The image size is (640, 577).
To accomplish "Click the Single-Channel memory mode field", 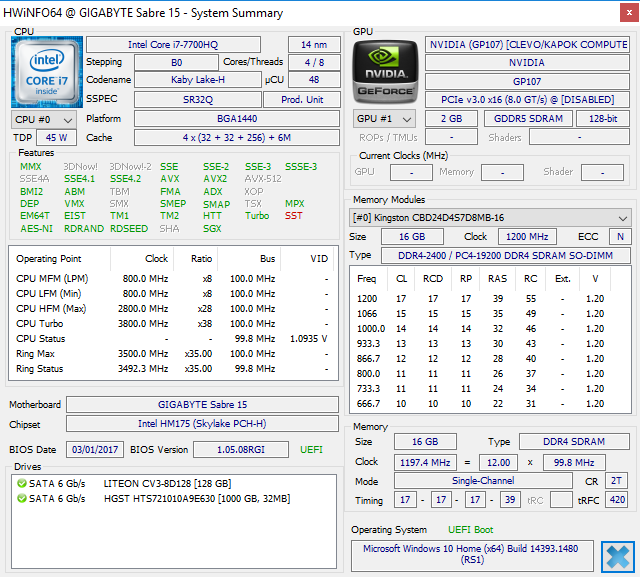I will tap(483, 481).
